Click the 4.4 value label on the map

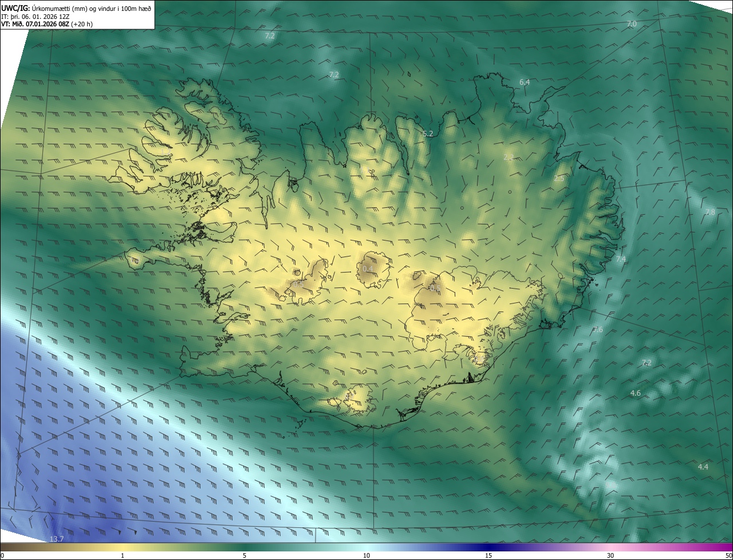click(x=703, y=467)
